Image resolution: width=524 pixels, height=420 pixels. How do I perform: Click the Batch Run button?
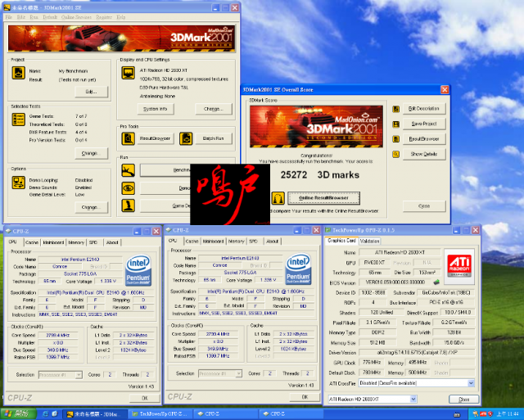point(213,138)
